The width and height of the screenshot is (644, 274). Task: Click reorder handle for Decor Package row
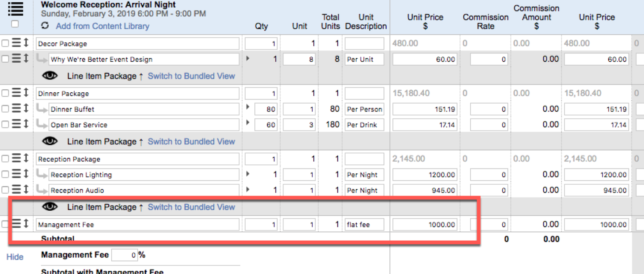point(16,43)
